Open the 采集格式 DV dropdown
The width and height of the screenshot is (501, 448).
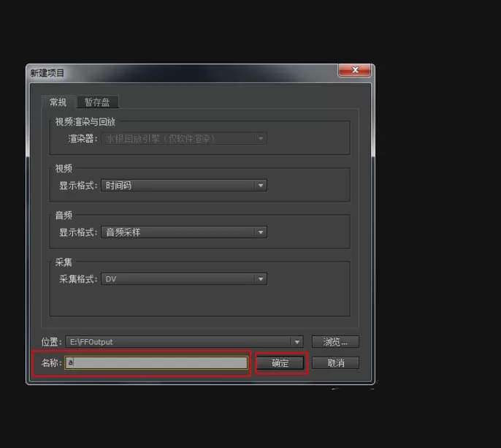coord(184,279)
